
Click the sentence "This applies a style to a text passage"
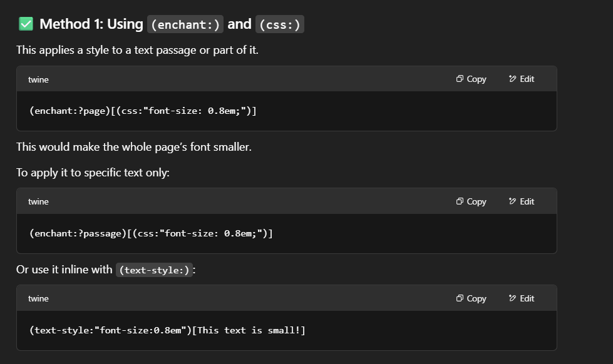click(137, 50)
